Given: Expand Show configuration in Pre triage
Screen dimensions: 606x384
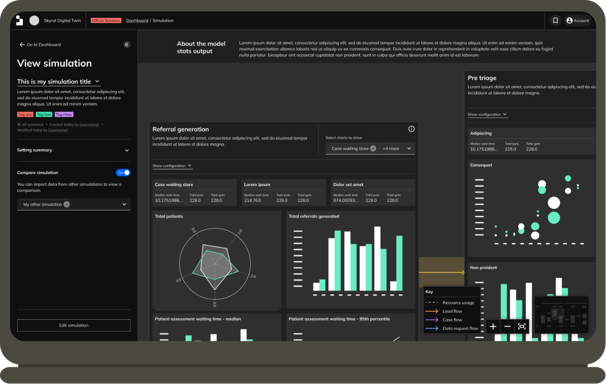Looking at the screenshot, I should click(487, 115).
